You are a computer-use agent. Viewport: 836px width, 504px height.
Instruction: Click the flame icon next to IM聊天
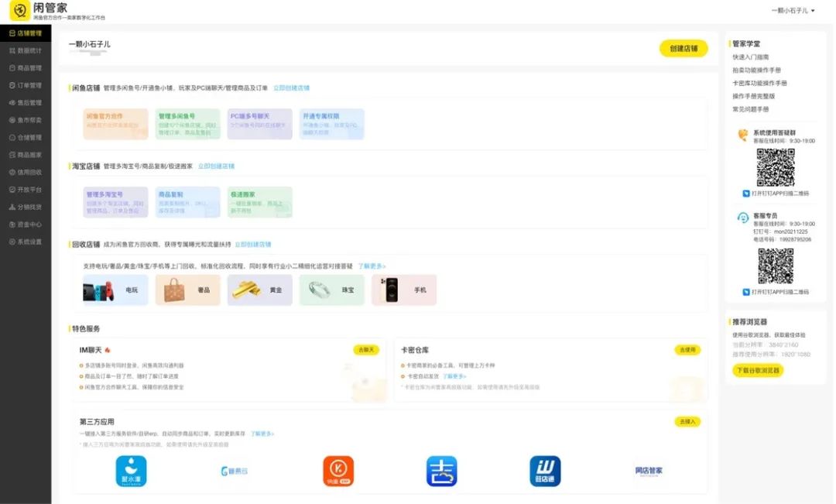tap(108, 350)
